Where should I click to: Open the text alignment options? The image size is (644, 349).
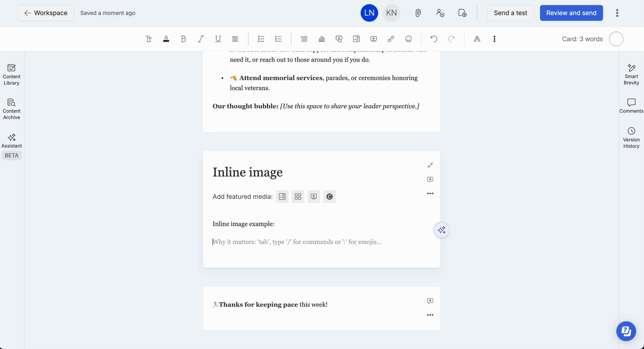235,39
